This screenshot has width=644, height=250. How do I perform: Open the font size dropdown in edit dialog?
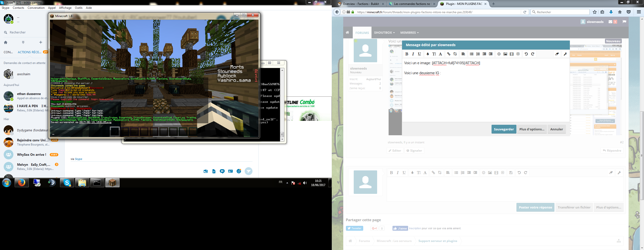click(434, 54)
